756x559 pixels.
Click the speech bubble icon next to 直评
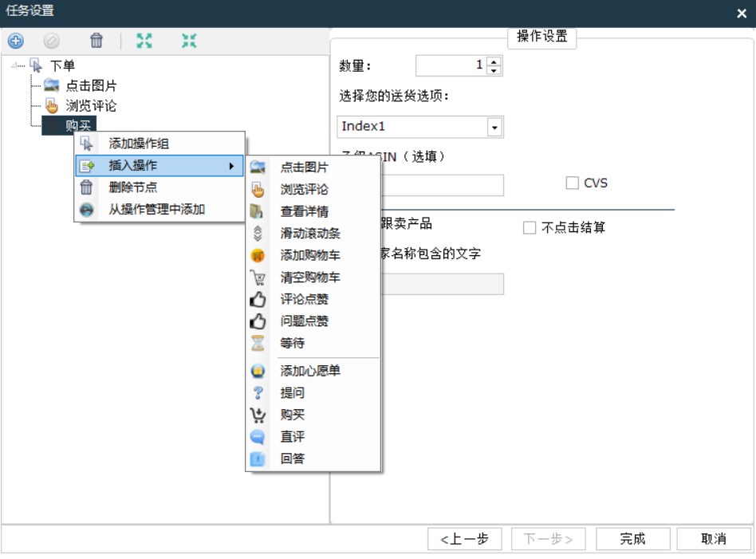point(258,437)
